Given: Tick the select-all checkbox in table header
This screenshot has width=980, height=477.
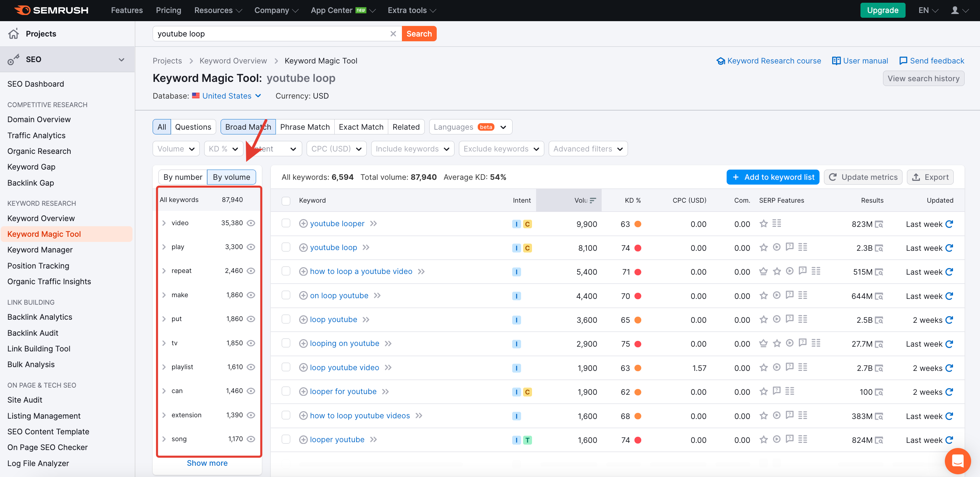Looking at the screenshot, I should pos(286,200).
